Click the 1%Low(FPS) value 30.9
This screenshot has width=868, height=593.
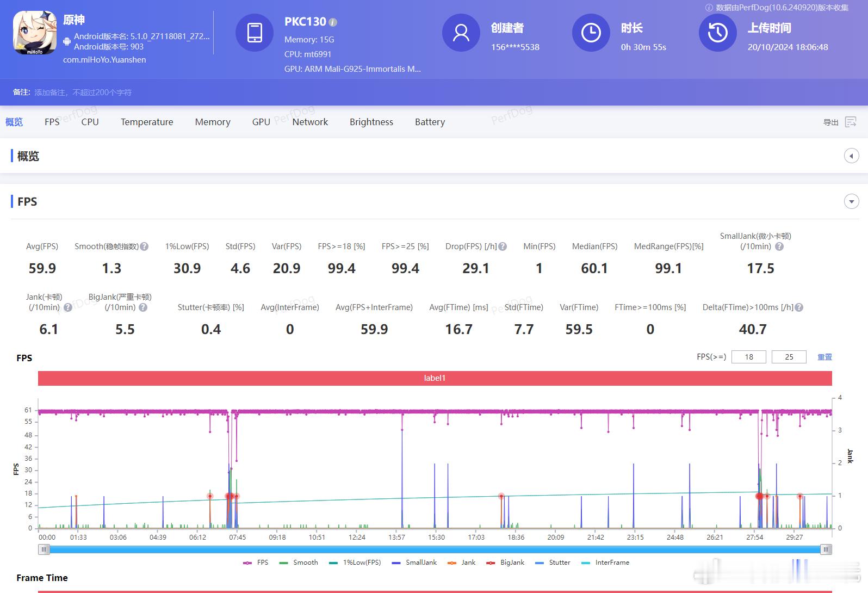187,268
